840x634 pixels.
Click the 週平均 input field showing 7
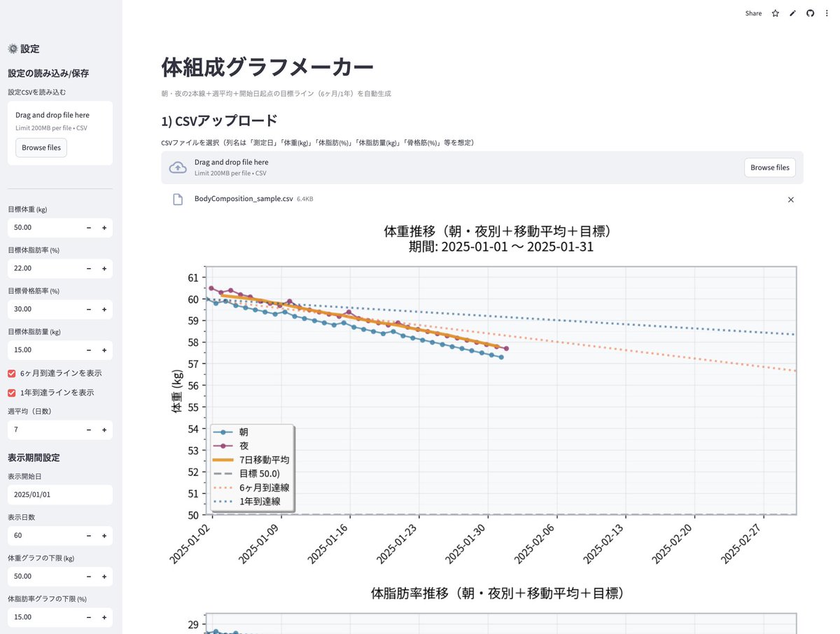(45, 430)
